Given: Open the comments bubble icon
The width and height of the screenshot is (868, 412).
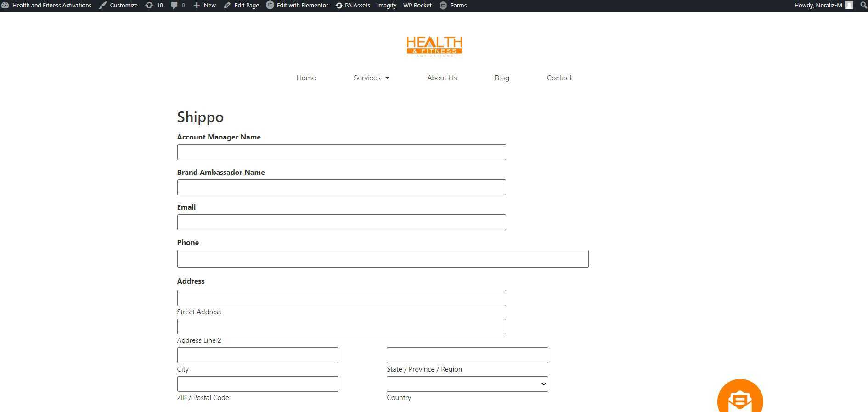Looking at the screenshot, I should [x=174, y=6].
